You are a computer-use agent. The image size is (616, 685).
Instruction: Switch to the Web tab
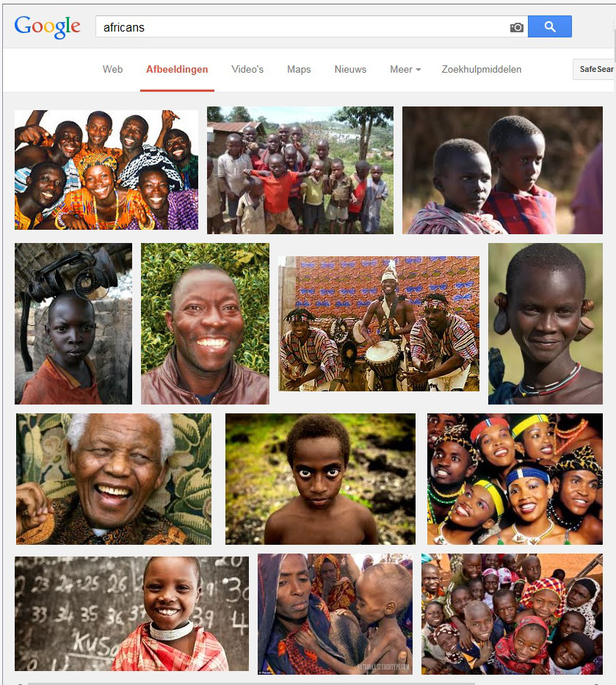click(113, 70)
